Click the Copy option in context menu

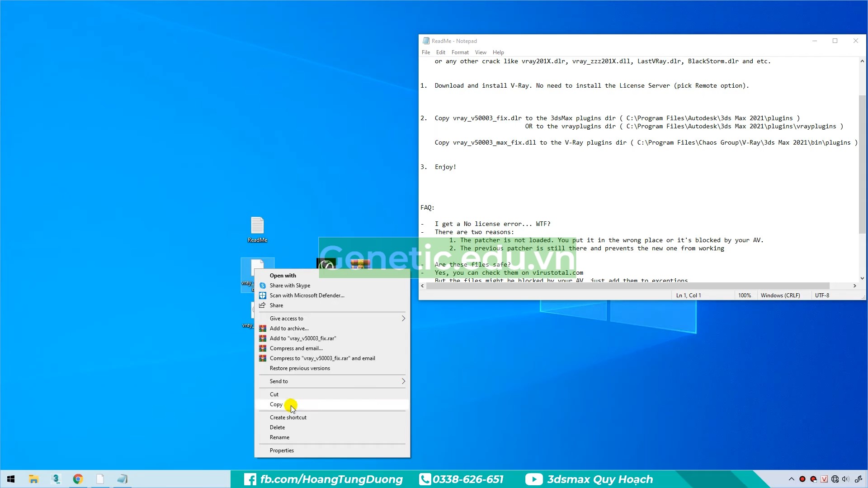[276, 404]
